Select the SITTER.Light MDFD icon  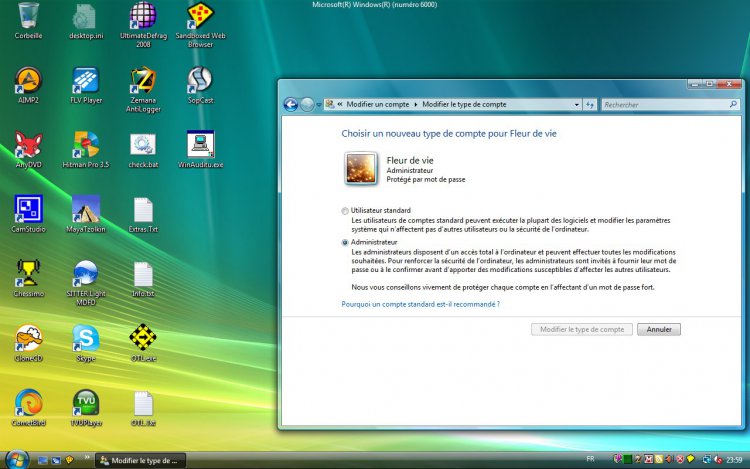[86, 273]
